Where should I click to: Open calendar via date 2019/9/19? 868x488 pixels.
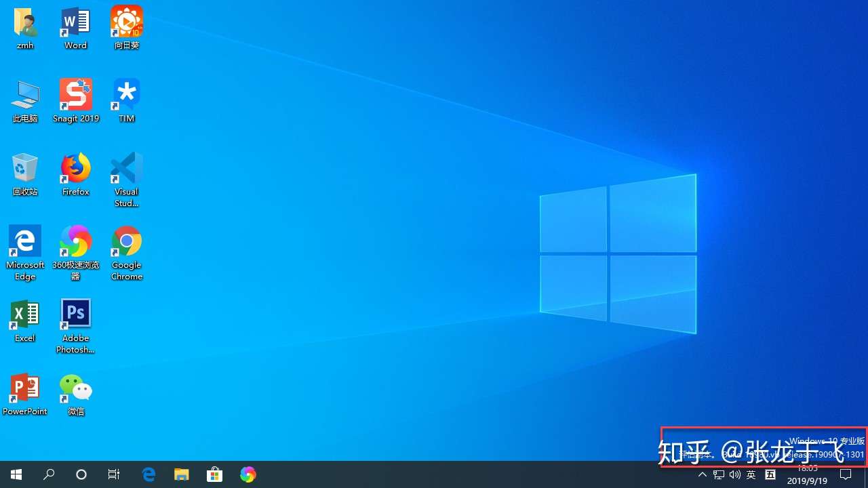point(807,481)
